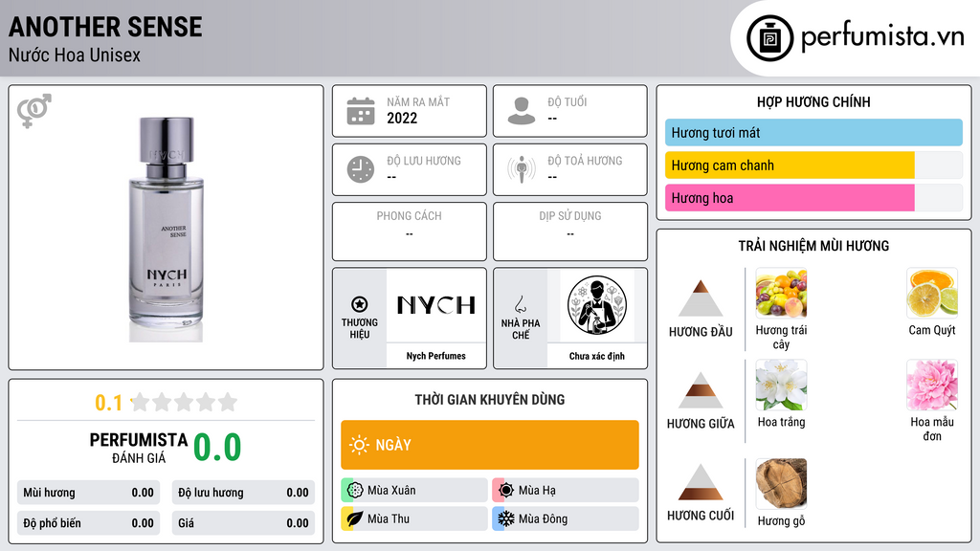Click the five-star rating row
Image resolution: width=980 pixels, height=551 pixels.
(185, 402)
